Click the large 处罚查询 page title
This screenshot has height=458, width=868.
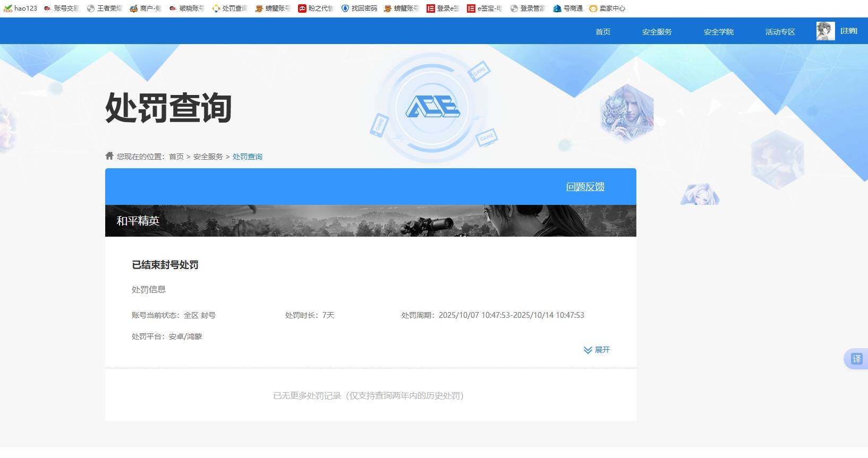point(168,108)
